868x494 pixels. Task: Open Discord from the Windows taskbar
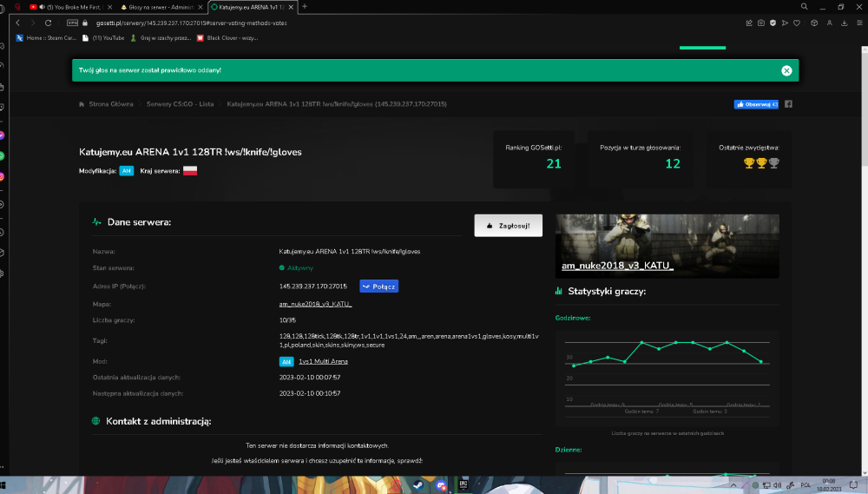pyautogui.click(x=441, y=485)
